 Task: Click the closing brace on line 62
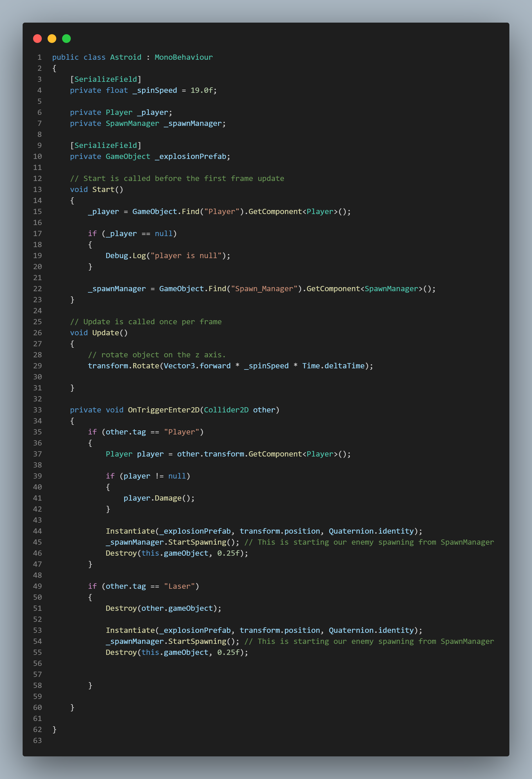click(x=55, y=730)
